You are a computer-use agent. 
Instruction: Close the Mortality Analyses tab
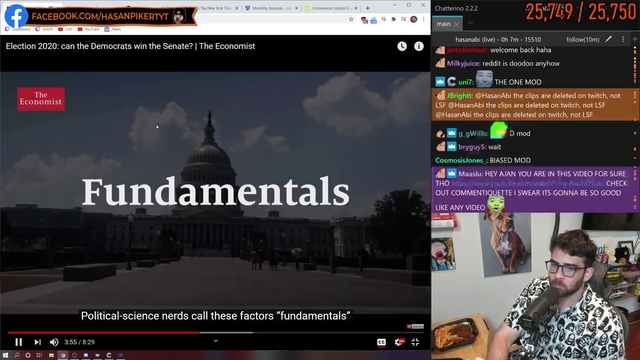pos(296,8)
